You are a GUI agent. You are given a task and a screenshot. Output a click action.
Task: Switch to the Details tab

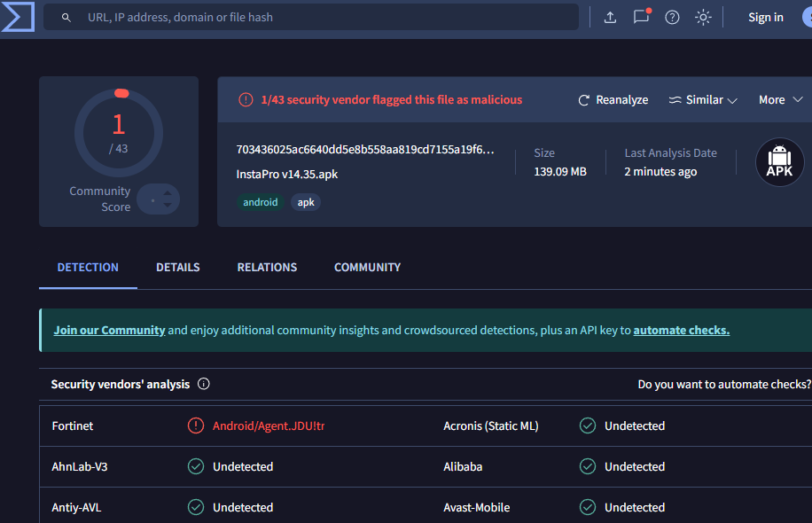coord(177,267)
